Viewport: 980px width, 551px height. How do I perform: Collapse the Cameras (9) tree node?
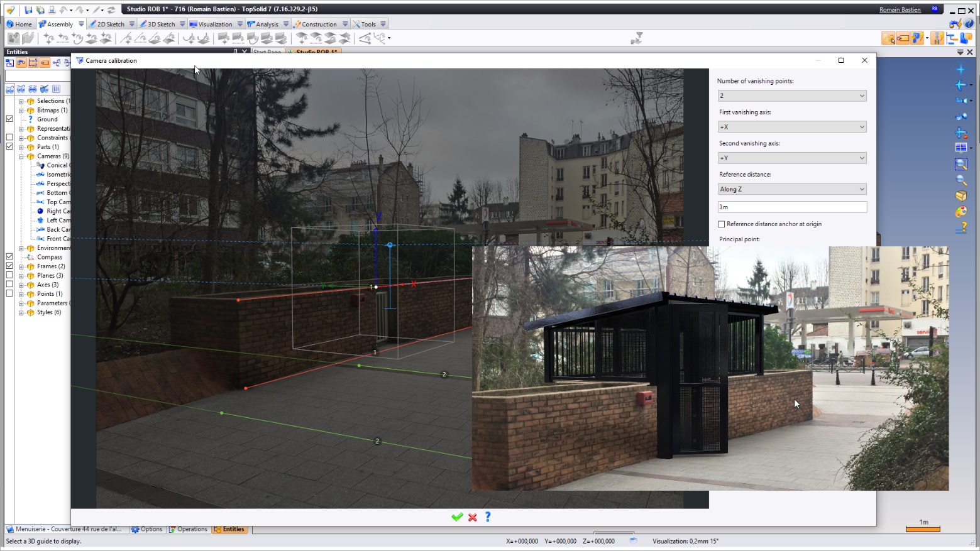[x=21, y=156]
